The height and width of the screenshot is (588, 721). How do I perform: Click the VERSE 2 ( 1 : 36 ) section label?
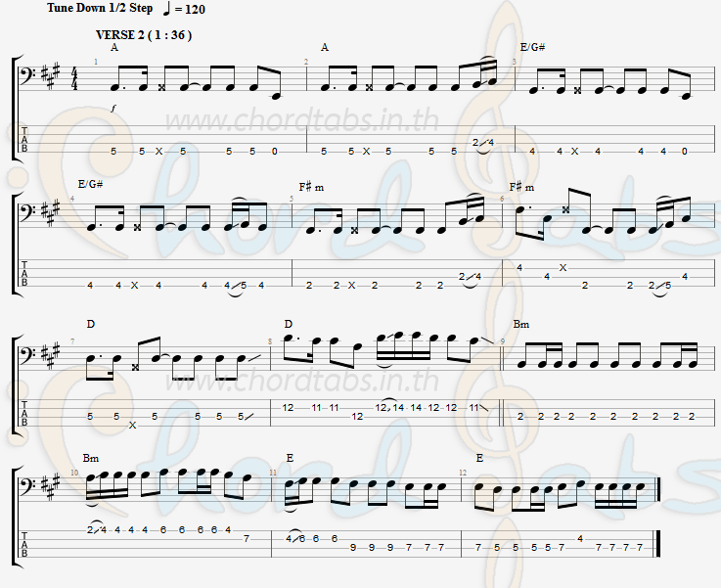[144, 35]
